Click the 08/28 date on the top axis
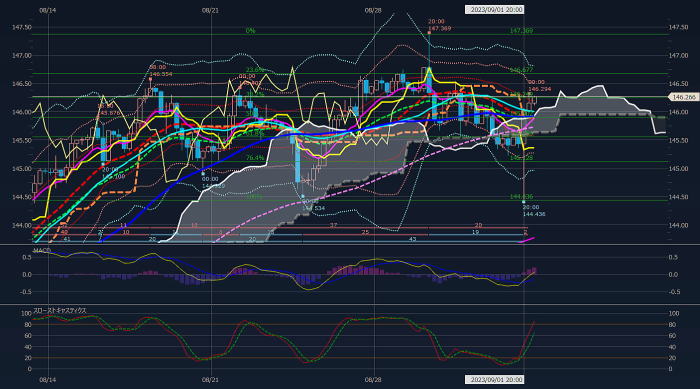The image size is (700, 389). [373, 10]
